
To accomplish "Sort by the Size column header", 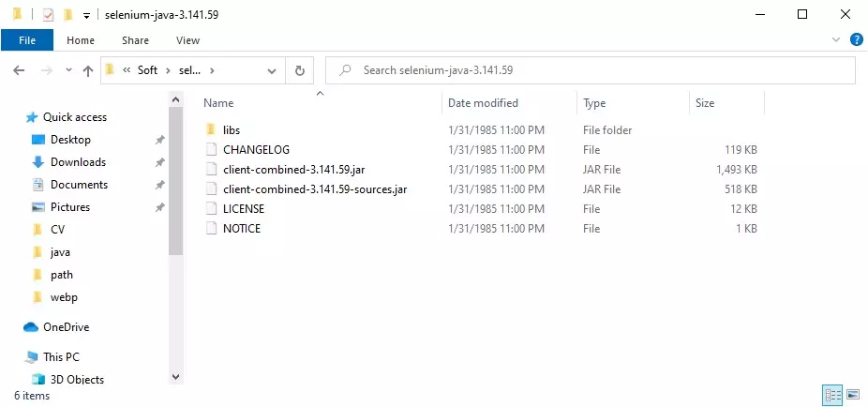I will pyautogui.click(x=705, y=103).
